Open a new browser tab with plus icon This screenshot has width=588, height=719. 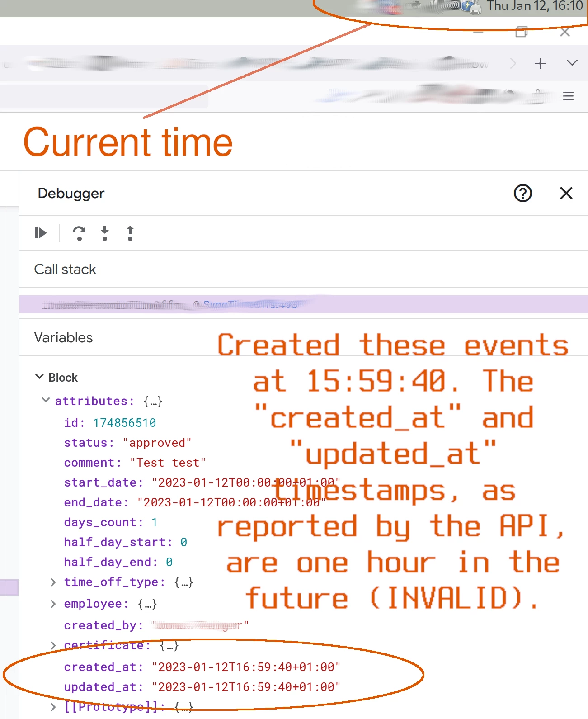(x=540, y=63)
